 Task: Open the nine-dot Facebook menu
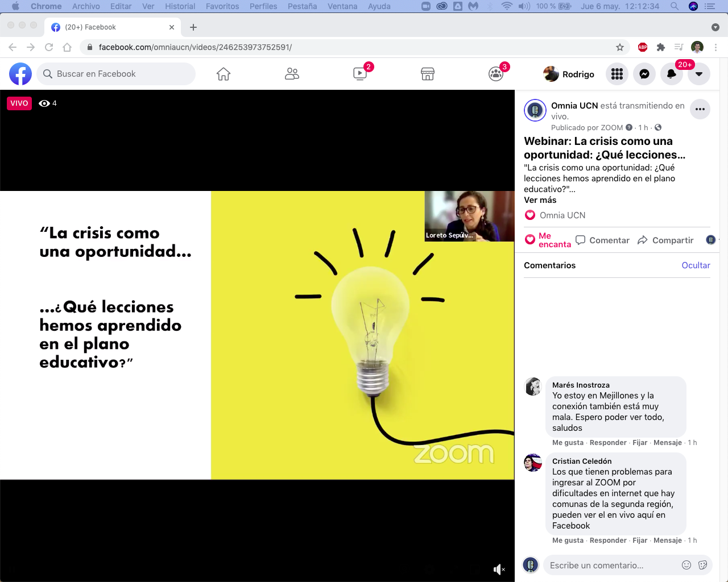coord(617,74)
